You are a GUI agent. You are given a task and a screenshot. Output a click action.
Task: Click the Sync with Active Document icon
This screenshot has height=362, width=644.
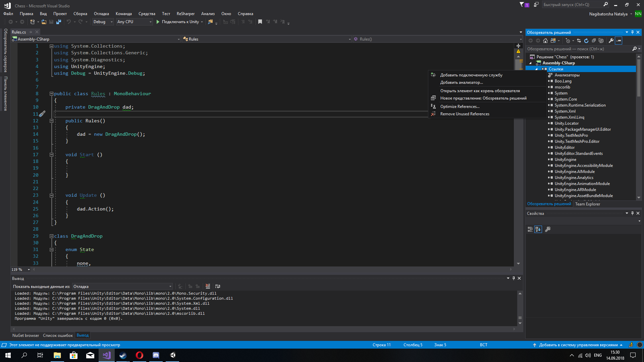coord(579,41)
